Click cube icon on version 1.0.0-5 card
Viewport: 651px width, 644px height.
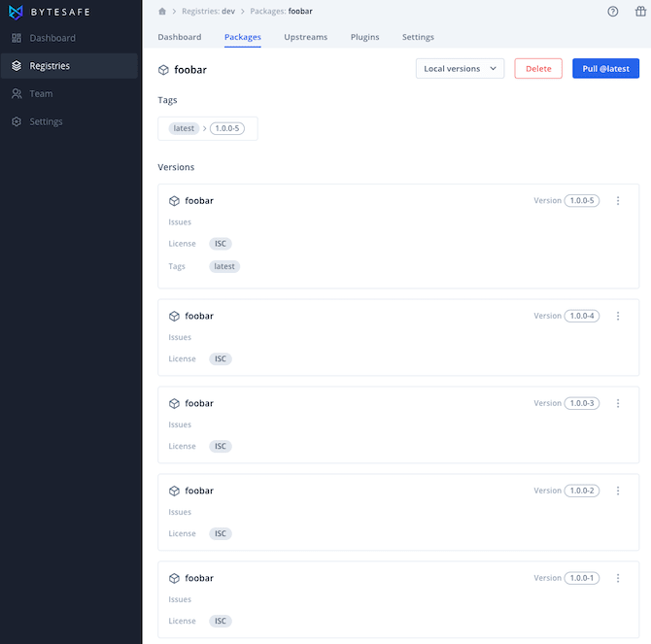point(174,201)
